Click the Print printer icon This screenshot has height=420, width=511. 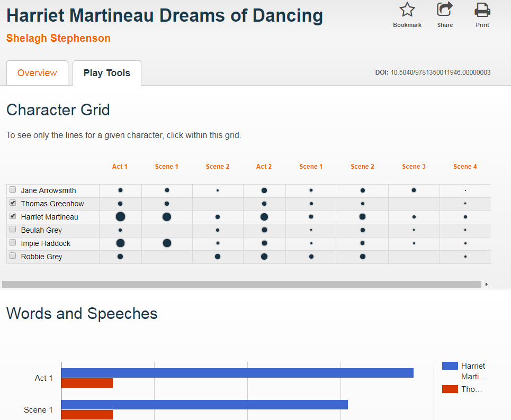pyautogui.click(x=482, y=10)
